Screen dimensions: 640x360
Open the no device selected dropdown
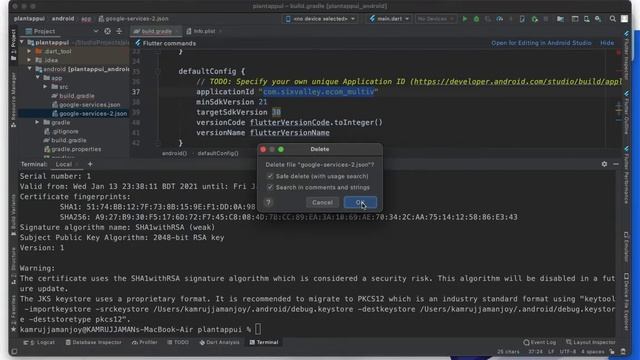click(320, 19)
